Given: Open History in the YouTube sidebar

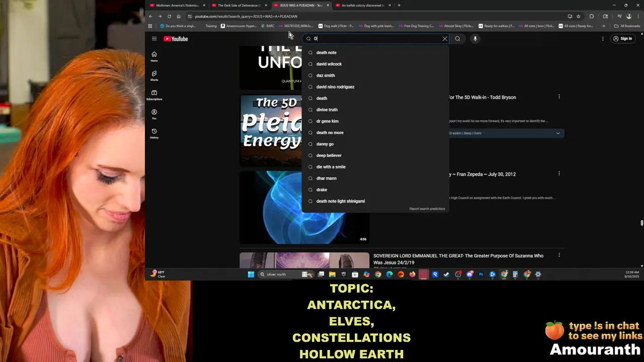Looking at the screenshot, I should click(154, 133).
